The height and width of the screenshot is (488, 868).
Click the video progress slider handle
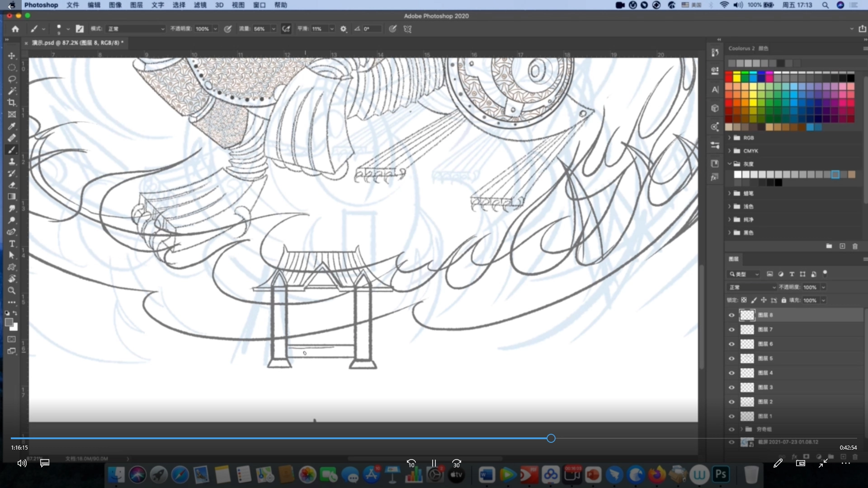coord(551,438)
